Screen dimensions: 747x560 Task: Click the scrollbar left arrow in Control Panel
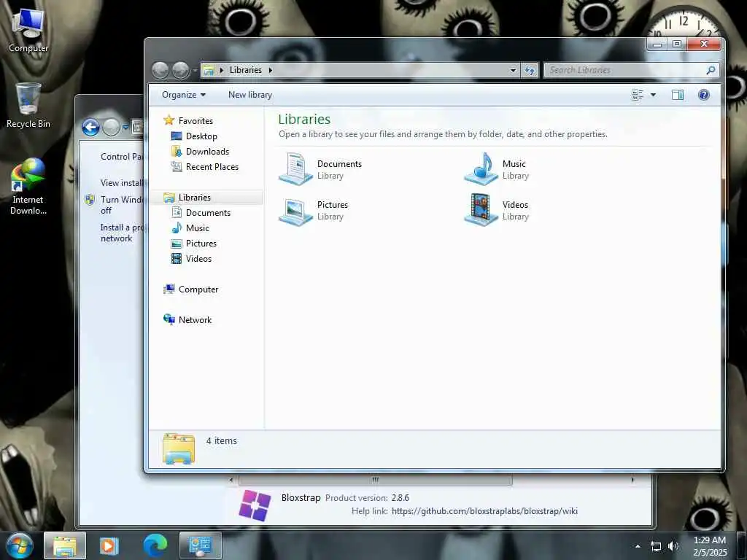pos(231,480)
